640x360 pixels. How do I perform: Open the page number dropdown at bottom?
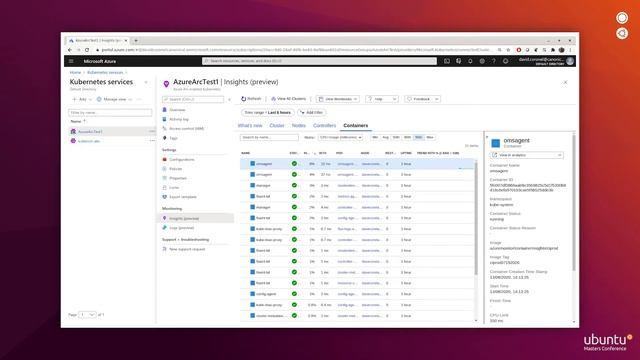click(87, 315)
